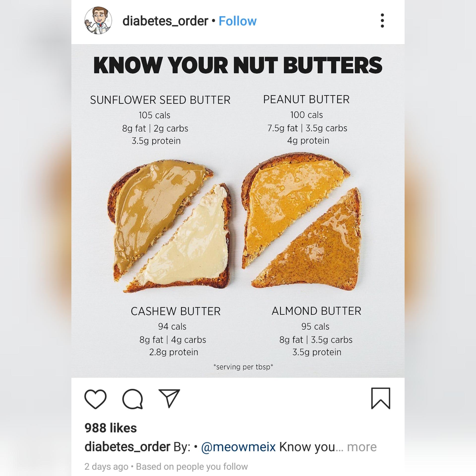Open diabetes_order profile avatar
This screenshot has height=476, width=476.
(x=98, y=21)
